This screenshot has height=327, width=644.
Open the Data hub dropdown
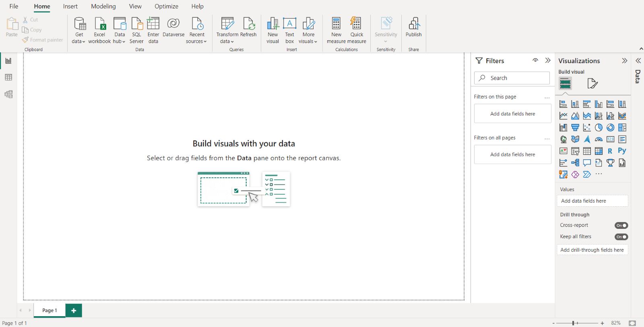click(x=120, y=31)
